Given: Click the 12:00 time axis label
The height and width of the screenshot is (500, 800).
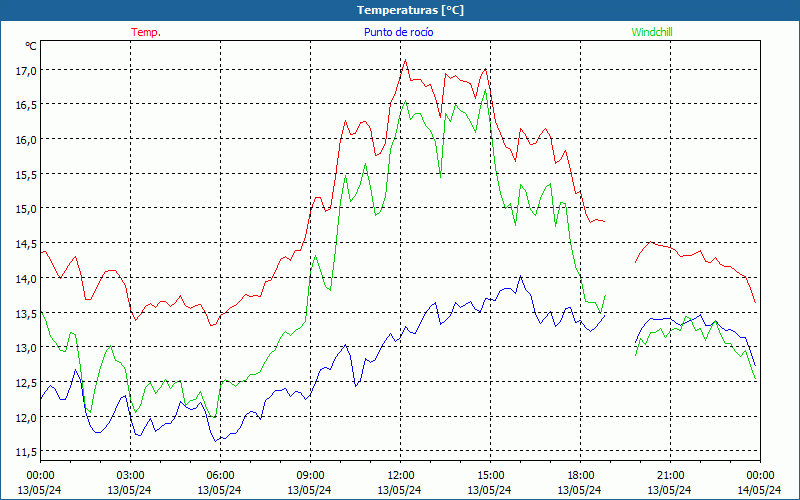Looking at the screenshot, I should (401, 476).
